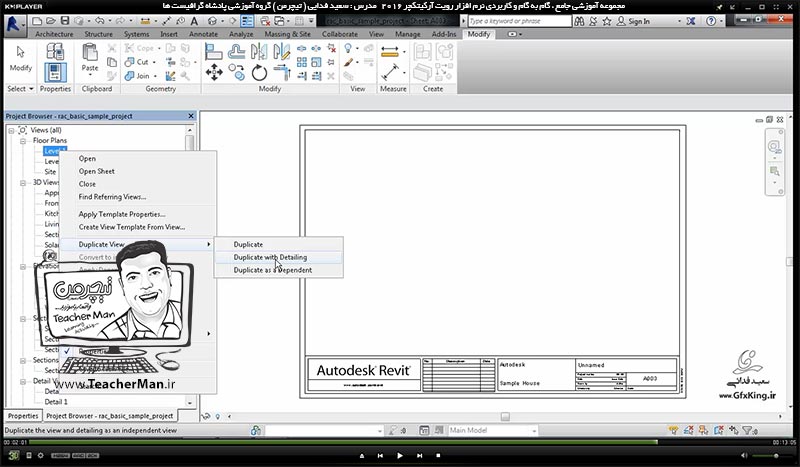Click the Help question mark icon

(x=711, y=21)
